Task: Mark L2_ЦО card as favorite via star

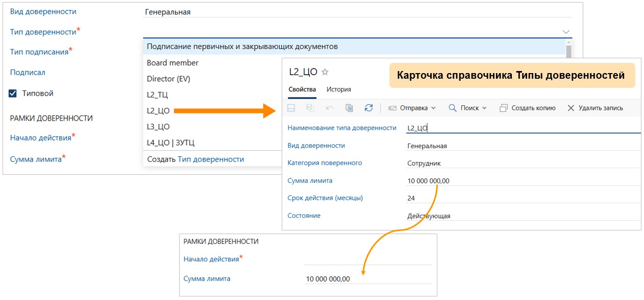Action: pyautogui.click(x=325, y=72)
